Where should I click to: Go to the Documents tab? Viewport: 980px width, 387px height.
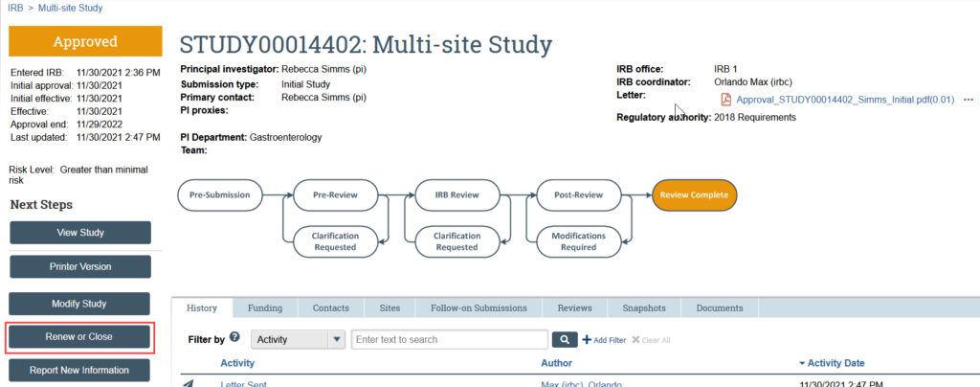(x=720, y=308)
